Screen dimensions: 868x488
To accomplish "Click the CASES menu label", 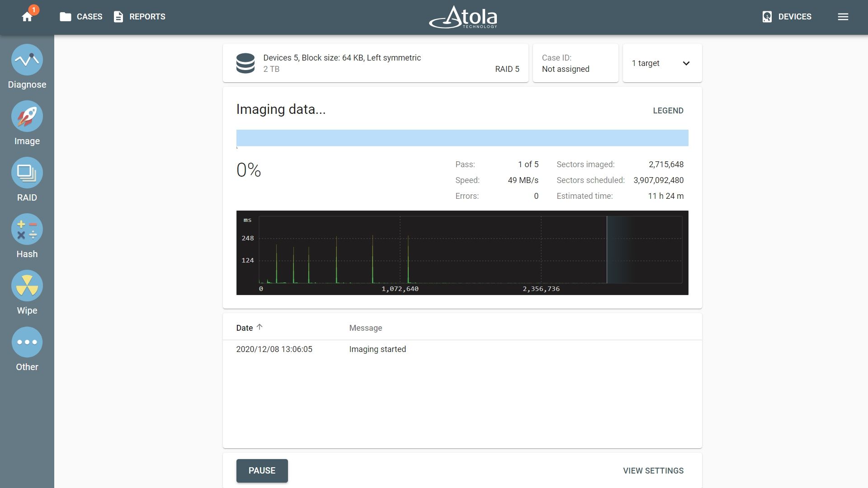I will 90,17.
